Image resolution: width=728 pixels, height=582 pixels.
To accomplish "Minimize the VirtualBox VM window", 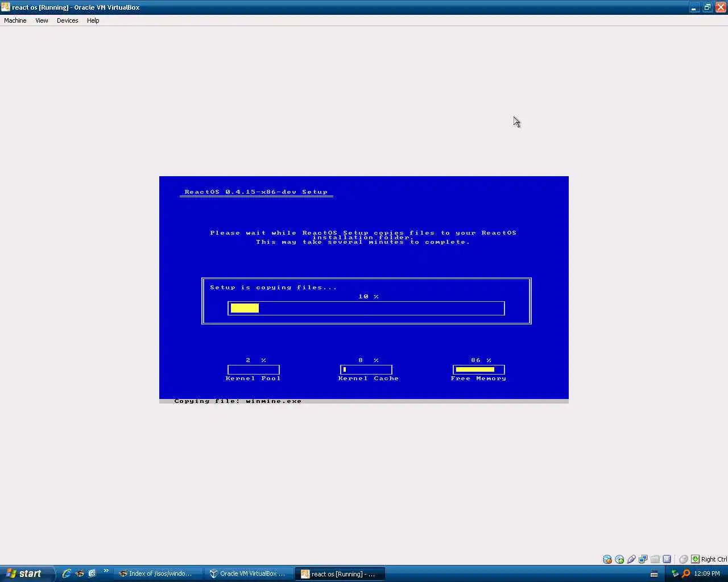I will click(694, 7).
